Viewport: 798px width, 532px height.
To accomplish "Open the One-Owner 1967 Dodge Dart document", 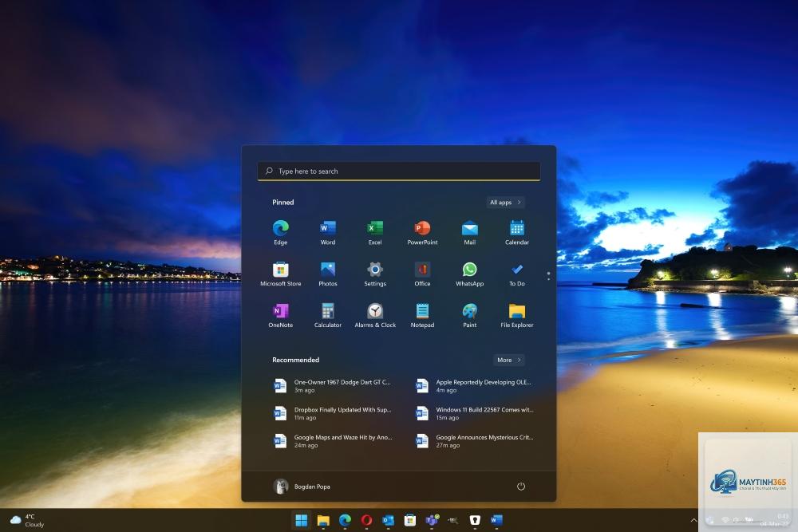I will coord(333,386).
